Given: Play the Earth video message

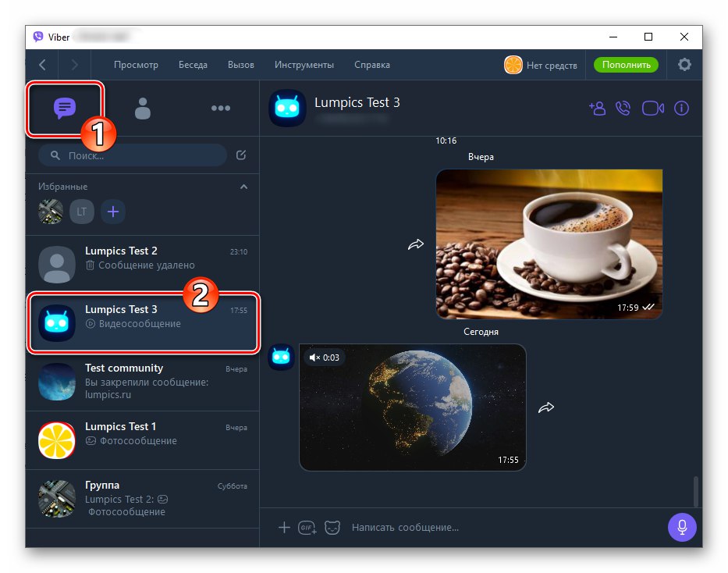Looking at the screenshot, I should click(x=413, y=408).
